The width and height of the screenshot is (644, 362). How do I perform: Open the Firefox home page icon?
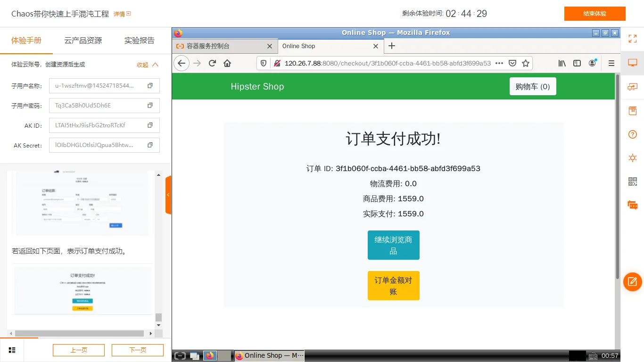pos(227,63)
